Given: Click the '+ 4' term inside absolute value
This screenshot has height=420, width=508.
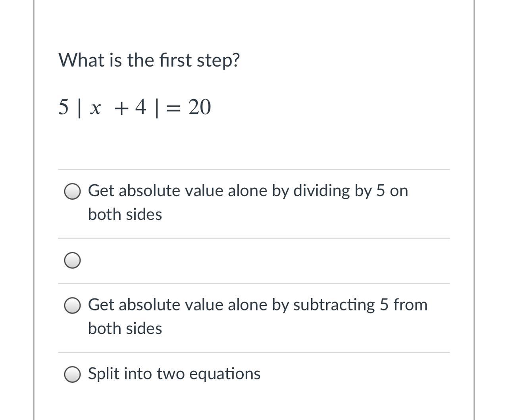Looking at the screenshot, I should (x=130, y=107).
